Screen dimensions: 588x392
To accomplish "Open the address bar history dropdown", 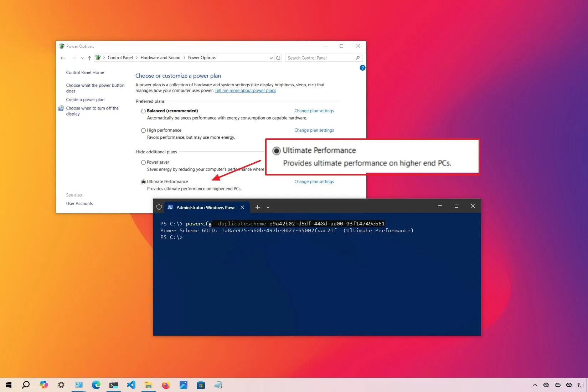I will click(271, 58).
